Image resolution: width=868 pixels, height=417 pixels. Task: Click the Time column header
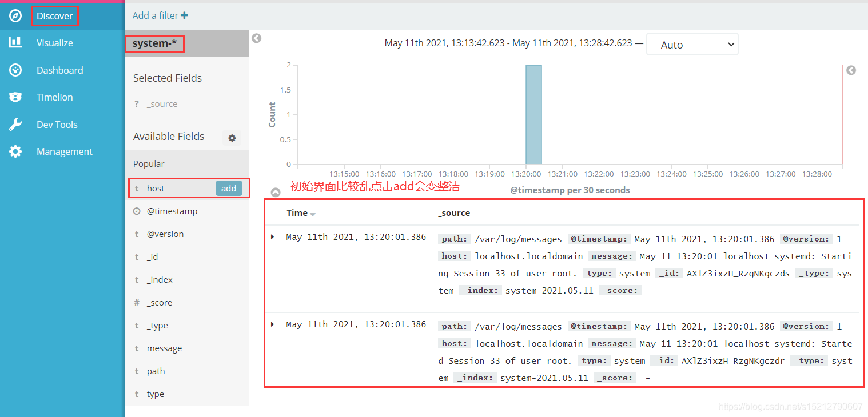coord(297,213)
